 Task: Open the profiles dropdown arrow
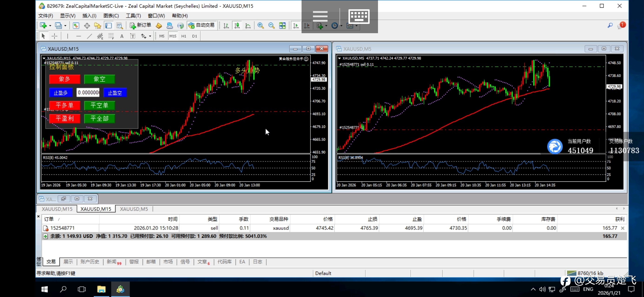[x=65, y=26]
